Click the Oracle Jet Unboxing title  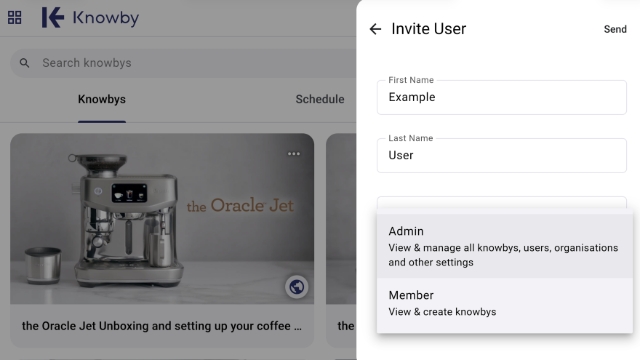point(162,326)
